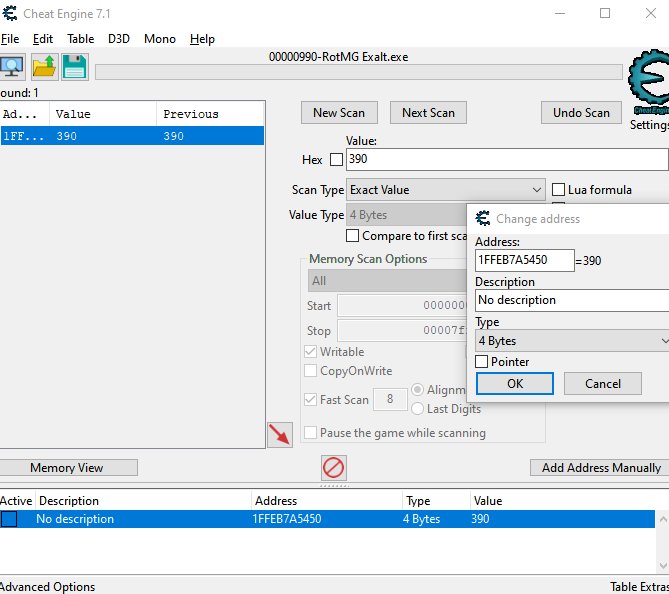Open the Type dropdown showing 4 Bytes
The image size is (669, 594).
pyautogui.click(x=572, y=341)
